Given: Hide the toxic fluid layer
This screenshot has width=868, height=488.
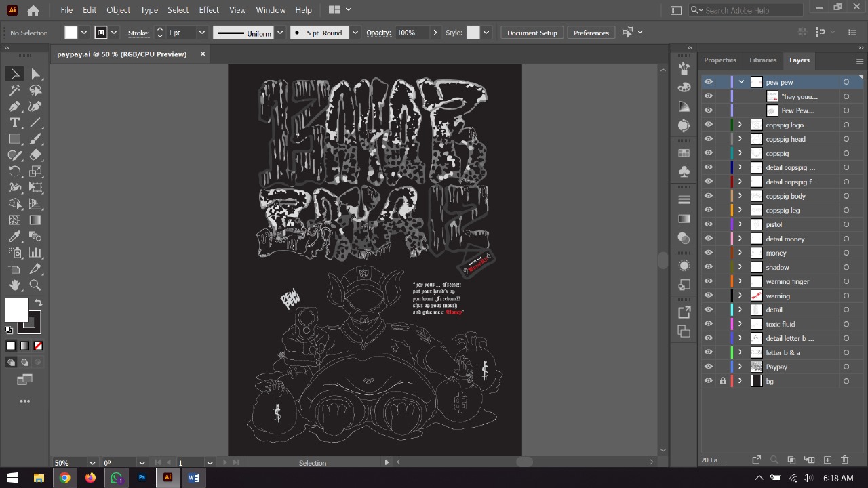Looking at the screenshot, I should click(x=709, y=324).
